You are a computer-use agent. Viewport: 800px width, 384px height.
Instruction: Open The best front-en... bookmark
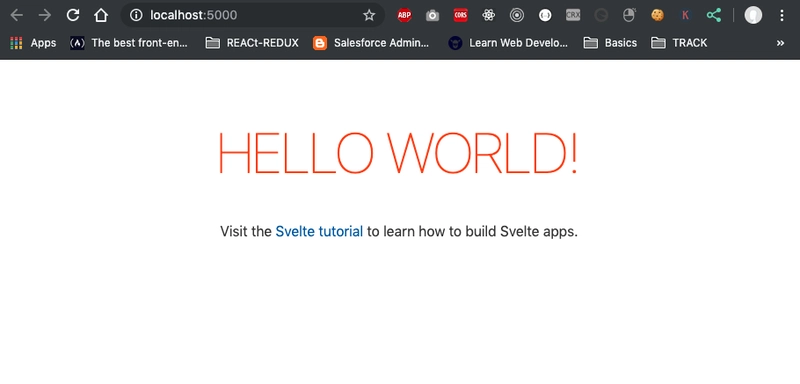click(x=129, y=43)
